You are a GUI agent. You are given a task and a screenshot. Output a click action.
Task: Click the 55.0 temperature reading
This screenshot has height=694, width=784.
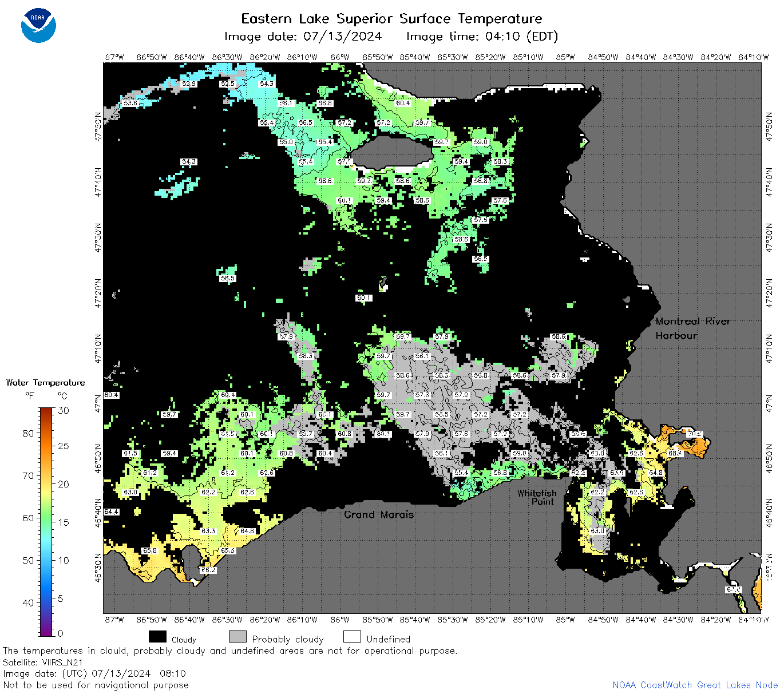[286, 142]
